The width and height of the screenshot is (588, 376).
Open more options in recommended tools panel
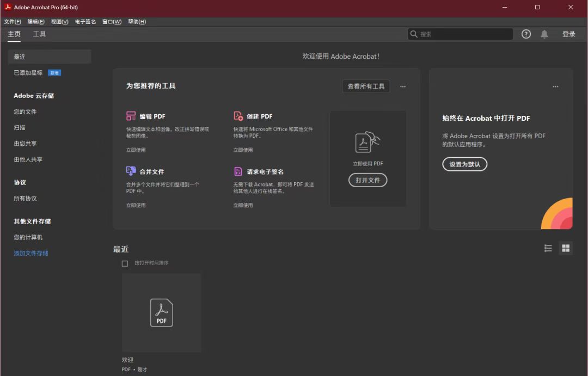point(403,87)
